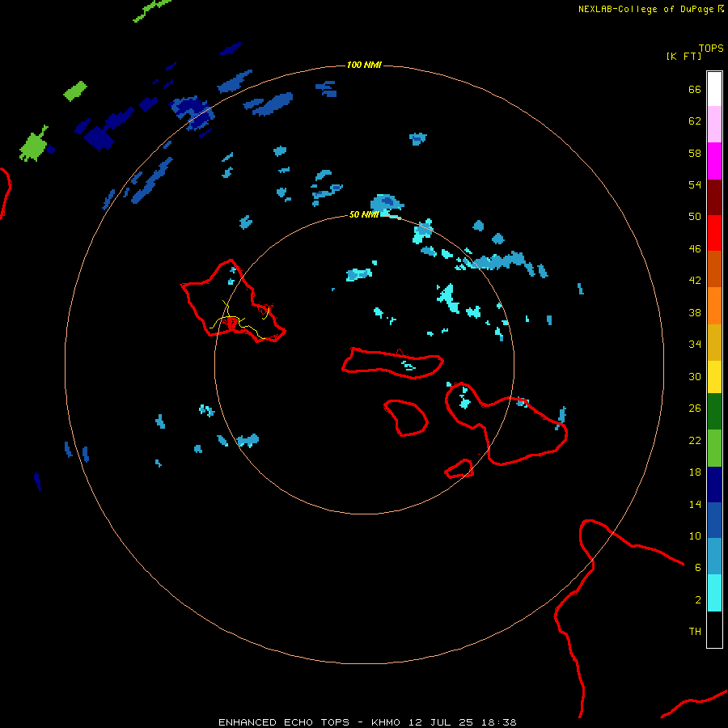The width and height of the screenshot is (728, 728).
Task: Click the legend value "22"
Action: point(695,440)
